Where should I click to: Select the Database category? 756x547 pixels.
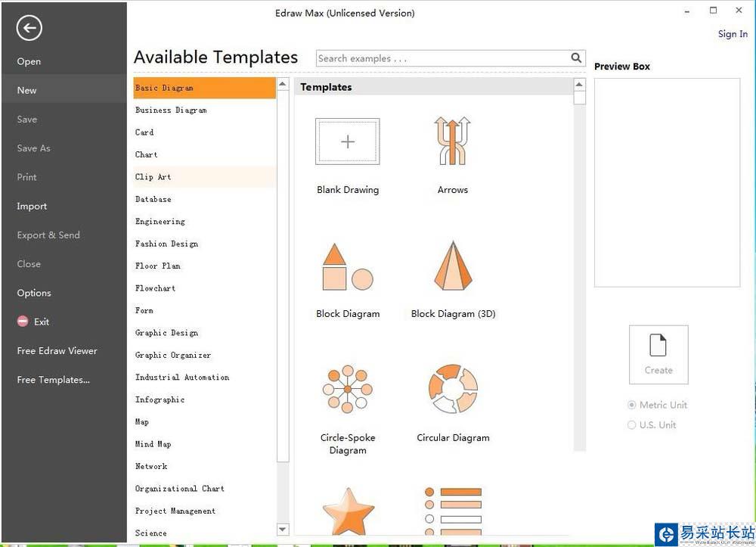click(x=204, y=199)
